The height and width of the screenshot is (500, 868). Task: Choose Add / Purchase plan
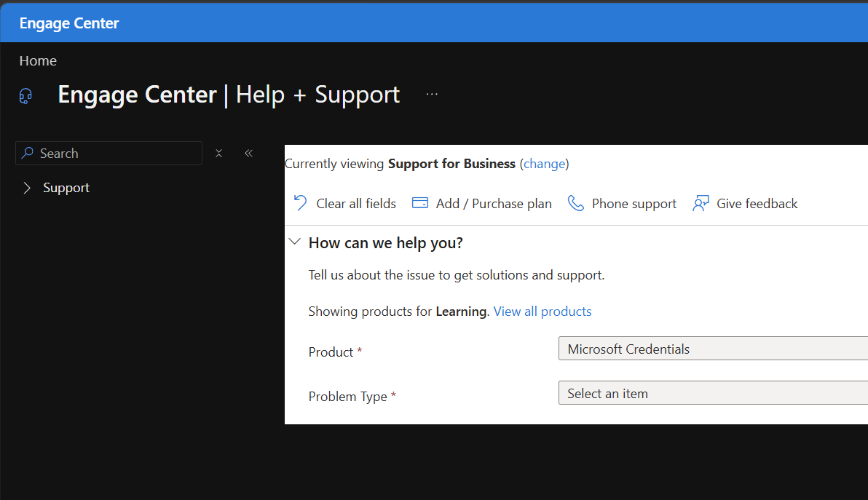point(494,204)
